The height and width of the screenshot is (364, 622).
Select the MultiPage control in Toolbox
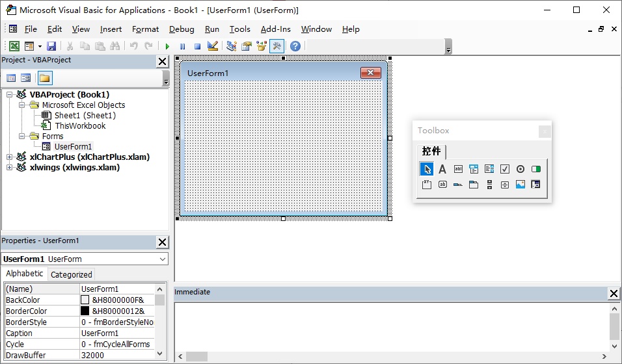474,185
